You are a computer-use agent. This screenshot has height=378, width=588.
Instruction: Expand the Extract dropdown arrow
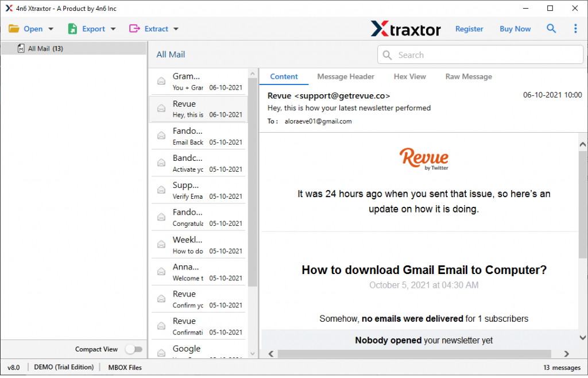click(175, 28)
